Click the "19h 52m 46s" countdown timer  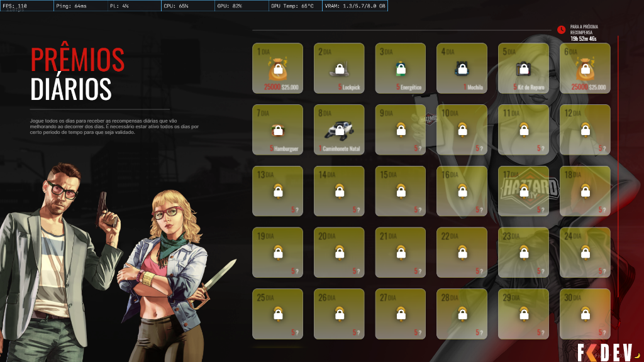pyautogui.click(x=583, y=38)
